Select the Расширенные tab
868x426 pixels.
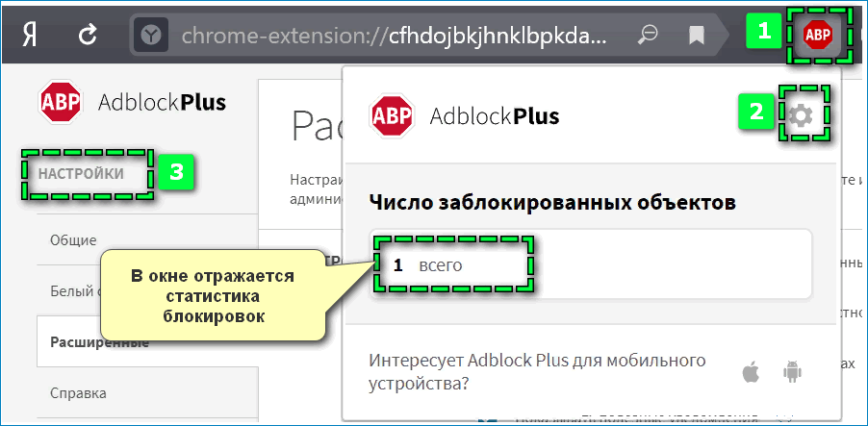point(99,341)
